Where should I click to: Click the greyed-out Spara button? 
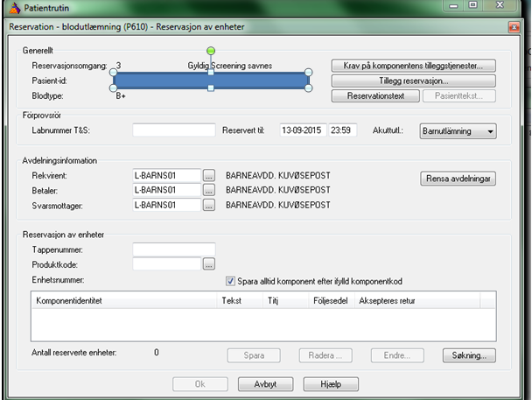[x=254, y=355]
